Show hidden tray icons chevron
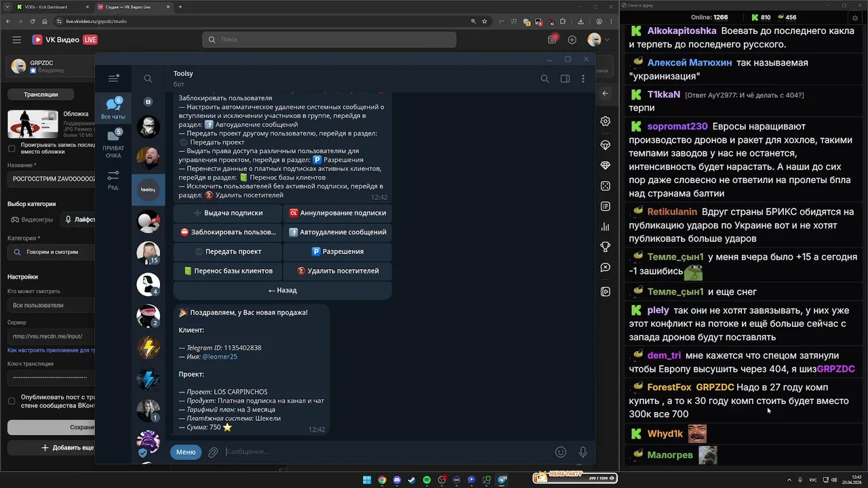The width and height of the screenshot is (868, 488). tap(790, 480)
